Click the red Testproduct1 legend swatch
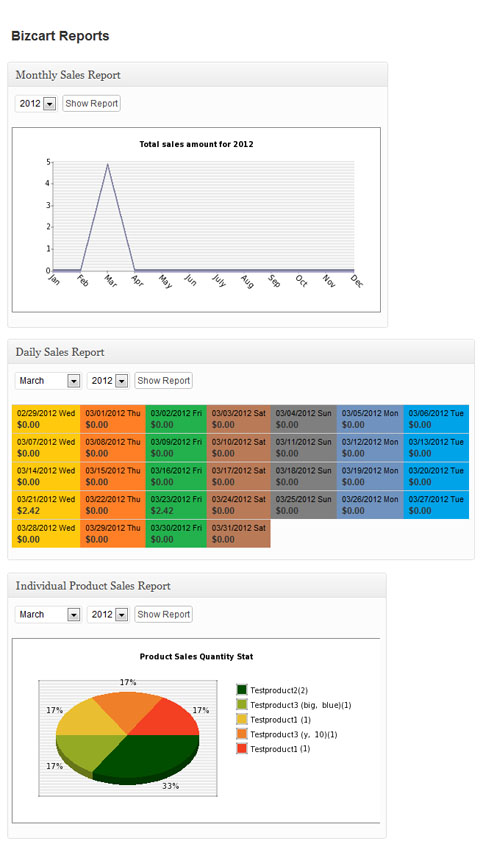 [242, 749]
